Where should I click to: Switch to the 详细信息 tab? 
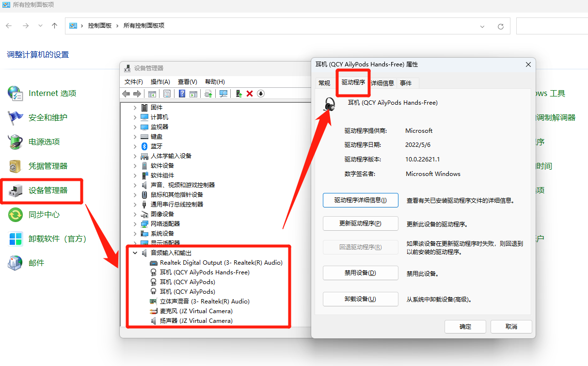(x=382, y=83)
